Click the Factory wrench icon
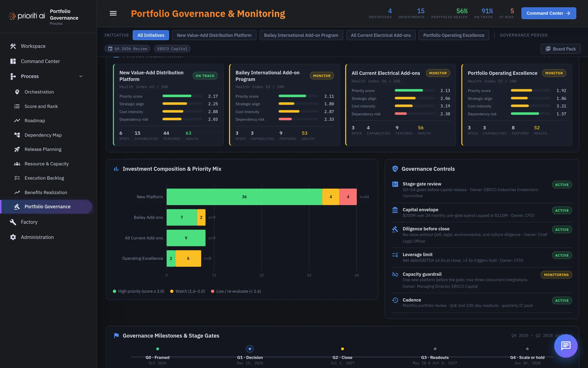This screenshot has height=368, width=588. [13, 222]
